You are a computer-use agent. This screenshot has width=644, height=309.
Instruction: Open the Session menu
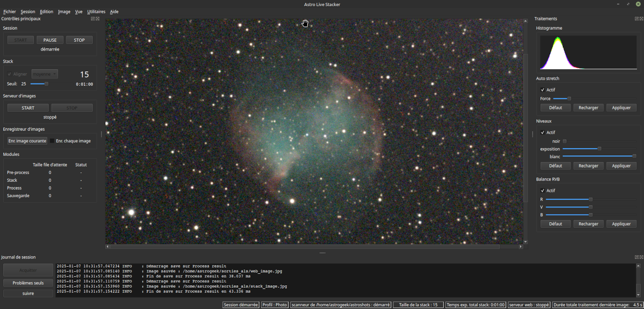(x=28, y=12)
